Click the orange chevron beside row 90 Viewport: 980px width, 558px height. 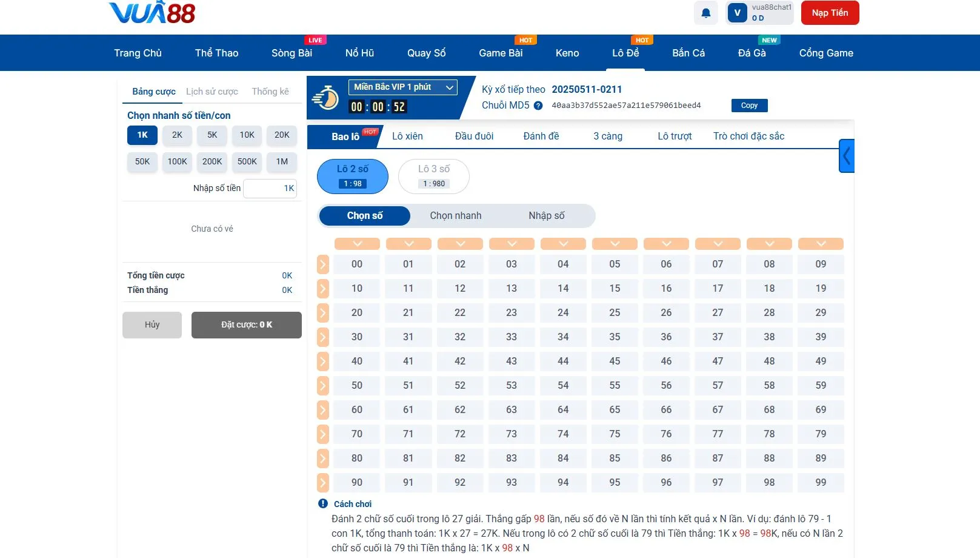coord(322,482)
